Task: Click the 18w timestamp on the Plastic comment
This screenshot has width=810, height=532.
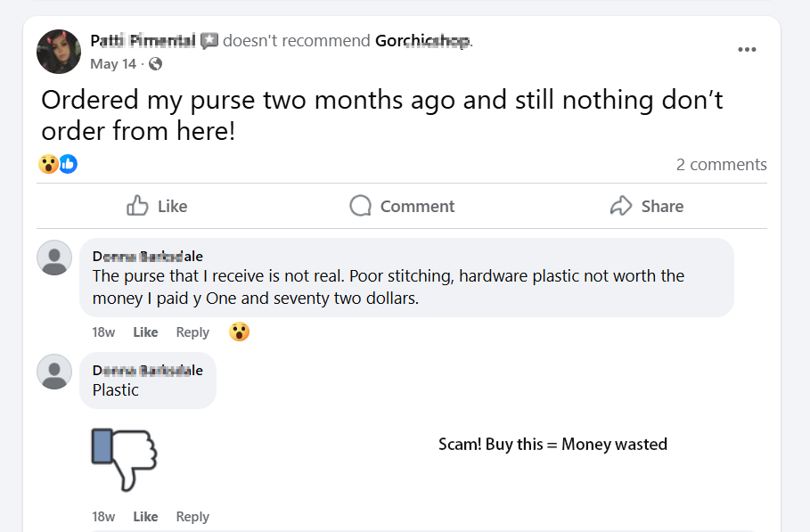Action: point(103,517)
